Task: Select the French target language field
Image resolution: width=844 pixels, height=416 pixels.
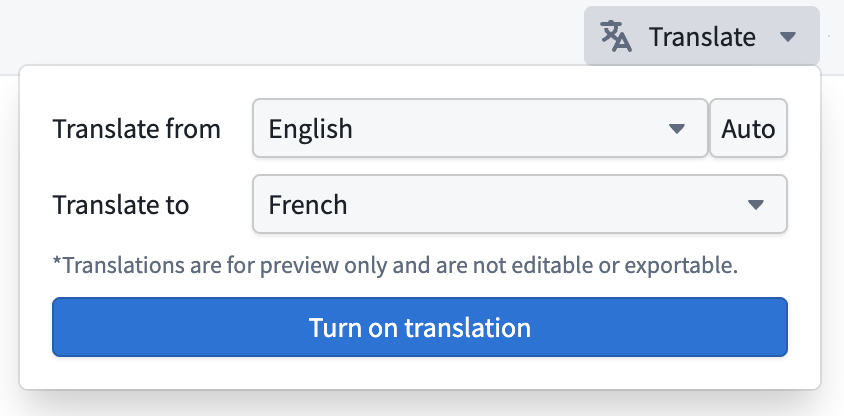Action: point(519,204)
